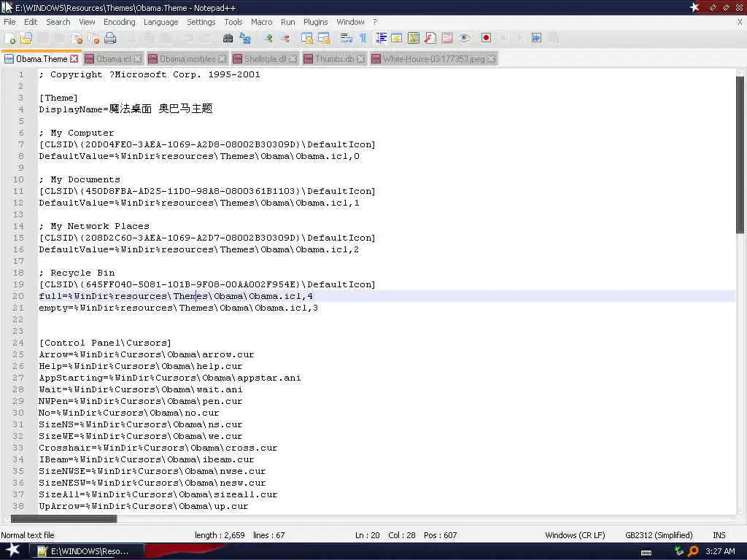
Task: Close the Obama.msstyles tab
Action: [x=222, y=58]
